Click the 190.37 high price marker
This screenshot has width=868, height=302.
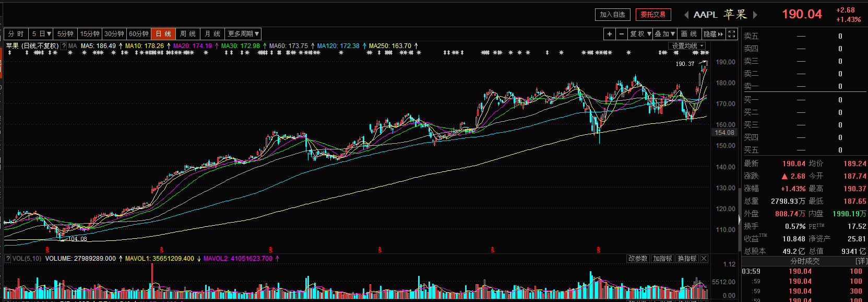coord(685,64)
